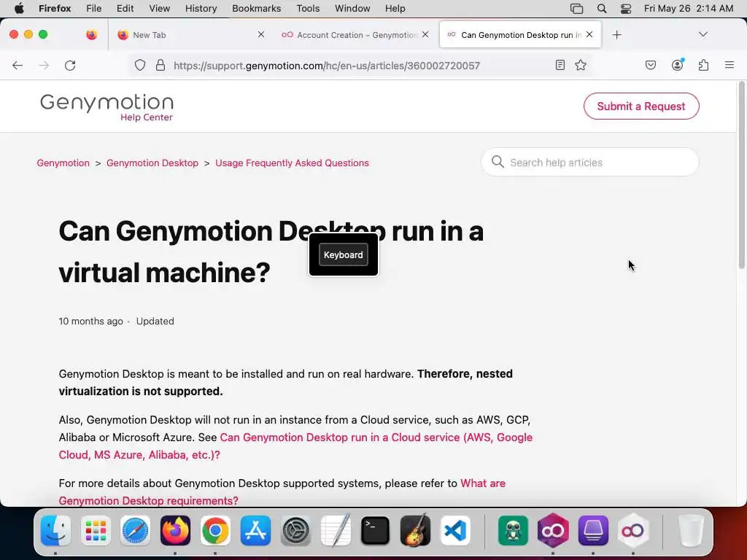Image resolution: width=747 pixels, height=560 pixels.
Task: Click the pinned Firefox tab
Action: [91, 34]
